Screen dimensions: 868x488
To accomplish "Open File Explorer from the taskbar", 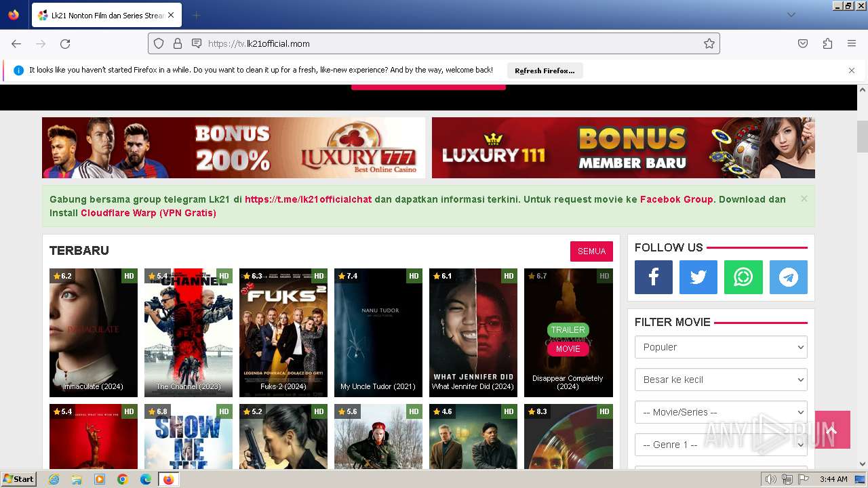I will pos(77,479).
